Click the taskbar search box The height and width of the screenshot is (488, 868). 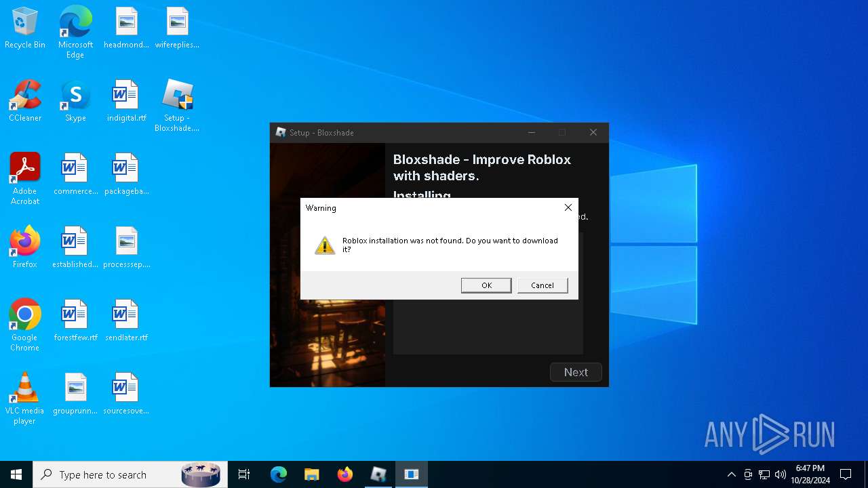click(130, 474)
